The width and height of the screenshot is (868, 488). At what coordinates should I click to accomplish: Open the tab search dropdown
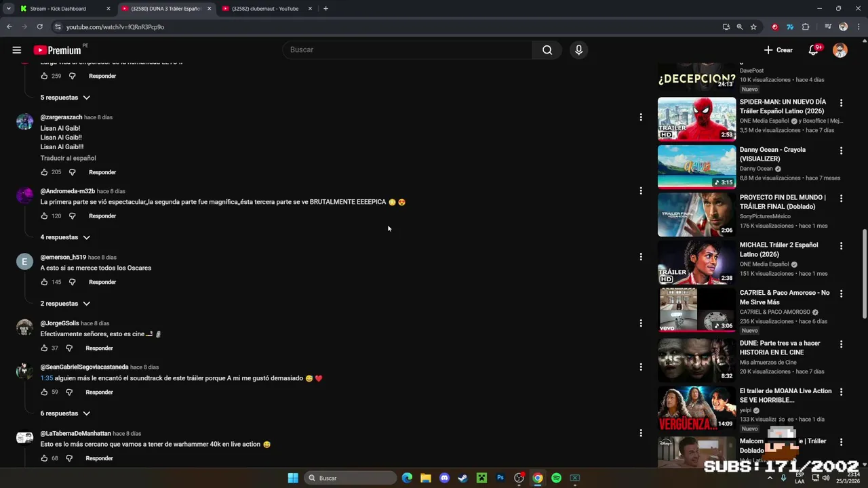(x=8, y=9)
